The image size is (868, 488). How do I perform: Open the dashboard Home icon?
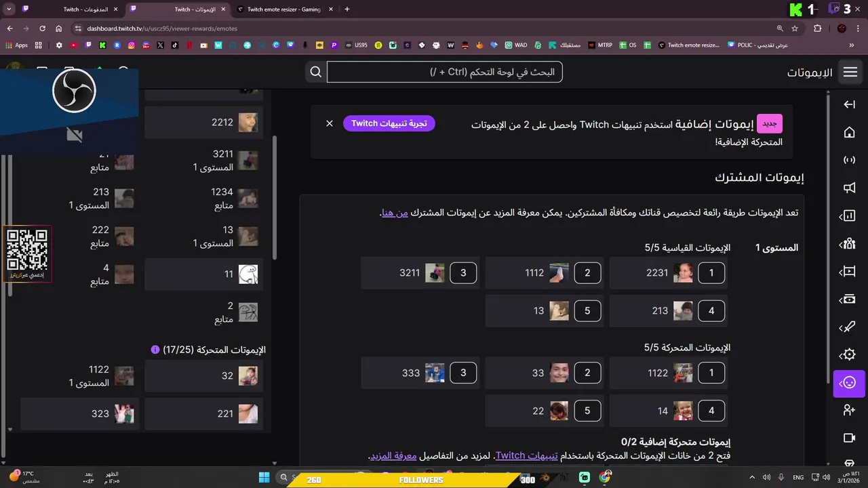pyautogui.click(x=849, y=132)
